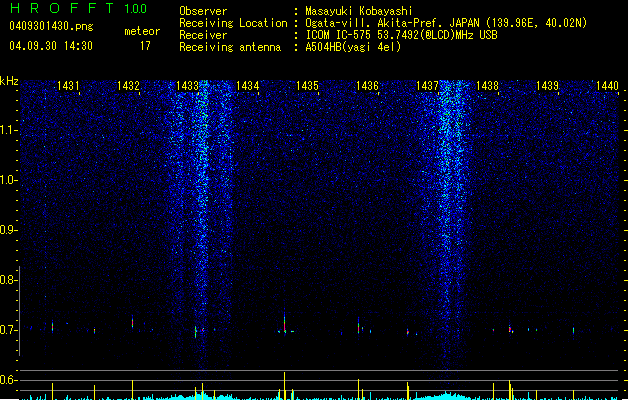Image resolution: width=629 pixels, height=400 pixels.
Task: Click the 1433 time axis label
Action: 187,85
